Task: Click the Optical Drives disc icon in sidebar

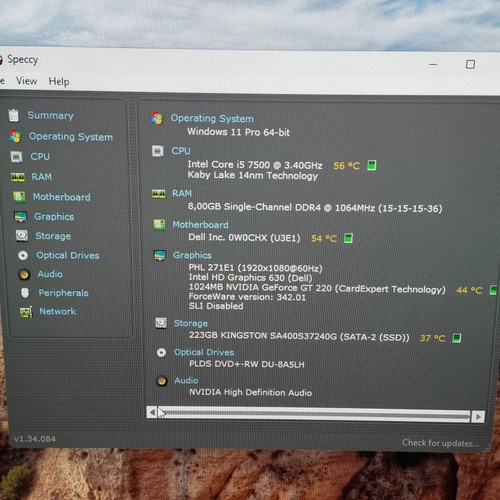Action: 23,255
